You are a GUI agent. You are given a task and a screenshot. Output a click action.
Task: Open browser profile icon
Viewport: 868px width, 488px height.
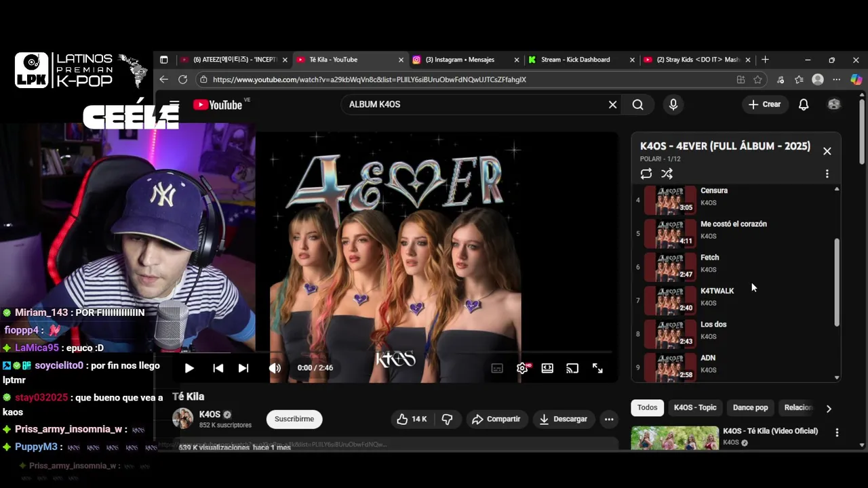pos(818,79)
